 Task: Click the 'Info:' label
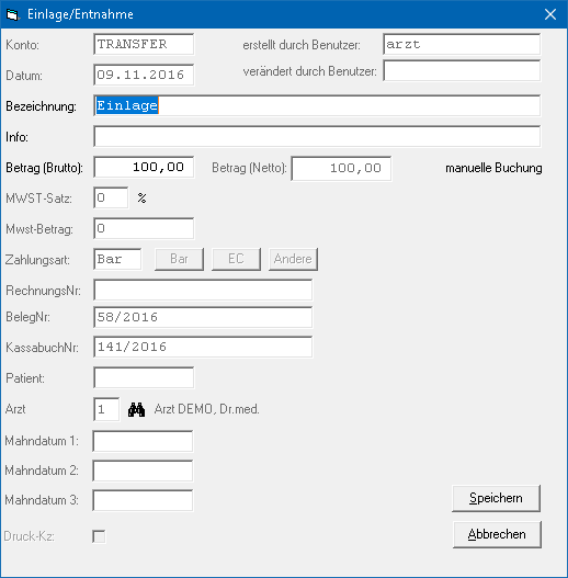point(17,137)
